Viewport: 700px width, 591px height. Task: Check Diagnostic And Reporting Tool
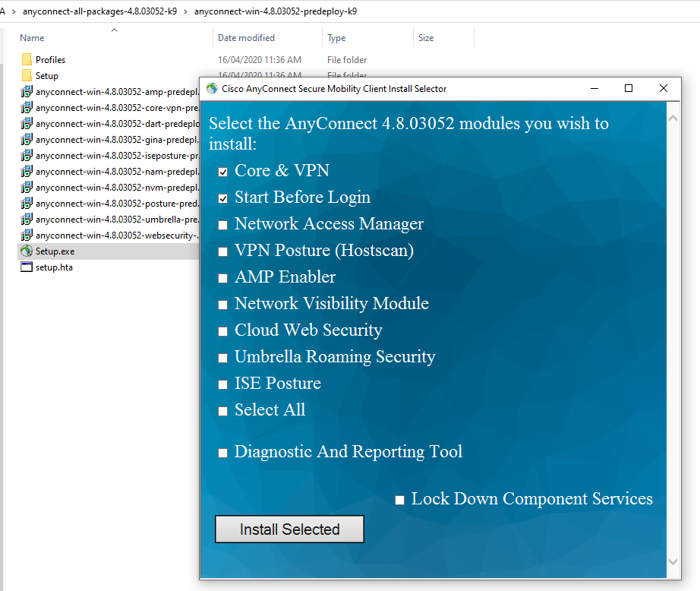pyautogui.click(x=222, y=453)
